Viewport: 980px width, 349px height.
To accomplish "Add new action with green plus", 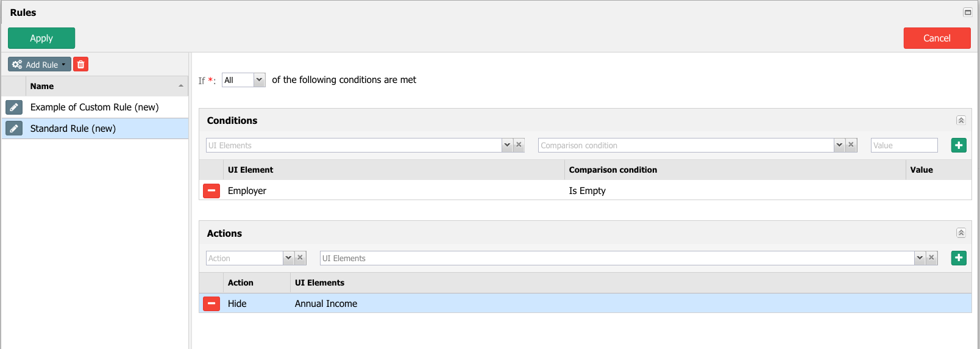I will [959, 258].
